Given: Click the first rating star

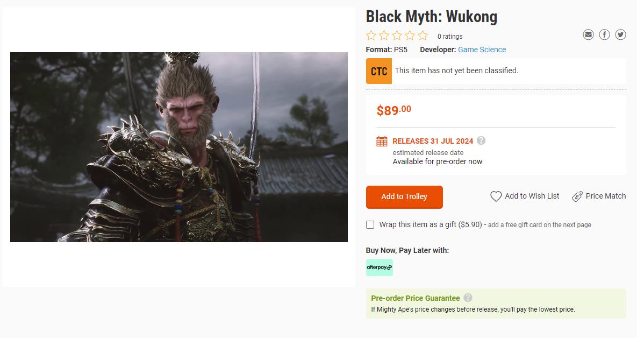Looking at the screenshot, I should [x=371, y=36].
